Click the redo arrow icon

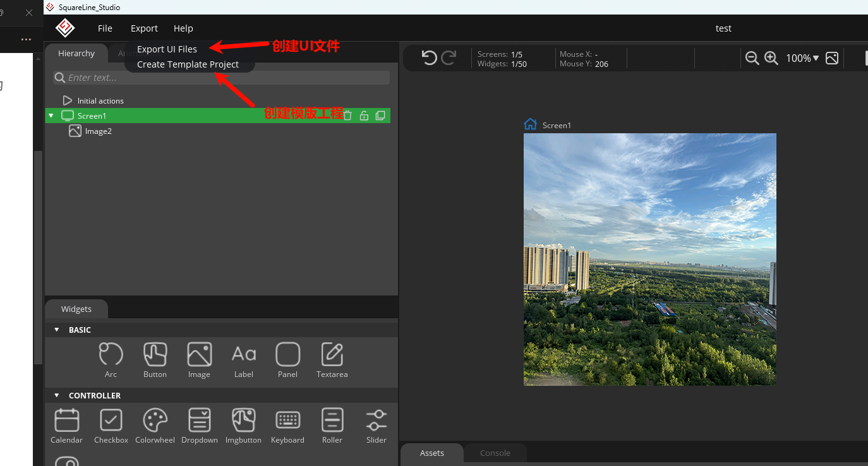pyautogui.click(x=449, y=58)
